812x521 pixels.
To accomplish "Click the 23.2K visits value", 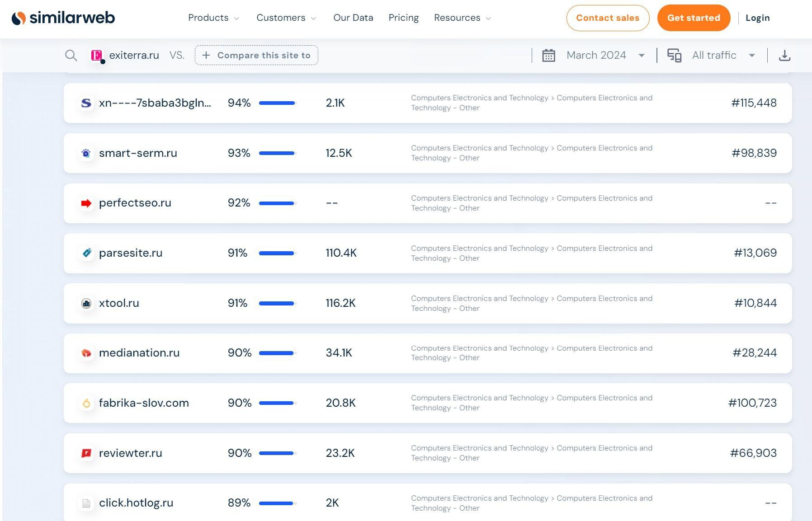I will [340, 453].
